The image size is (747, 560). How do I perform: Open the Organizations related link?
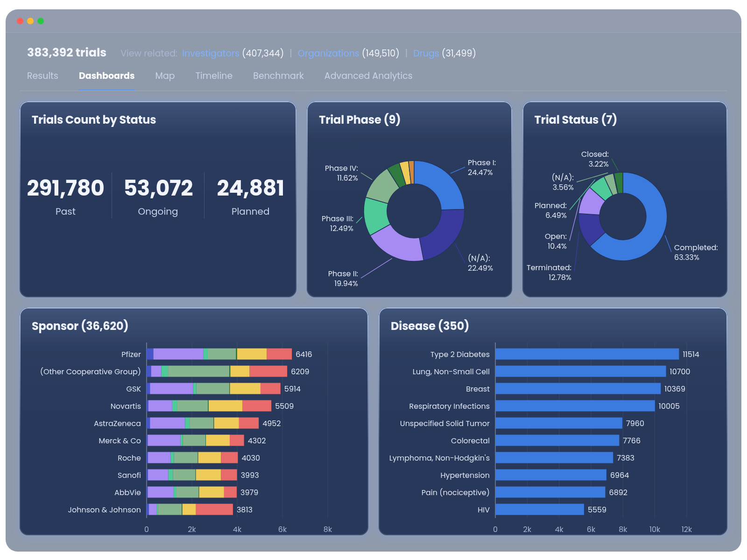click(x=328, y=53)
